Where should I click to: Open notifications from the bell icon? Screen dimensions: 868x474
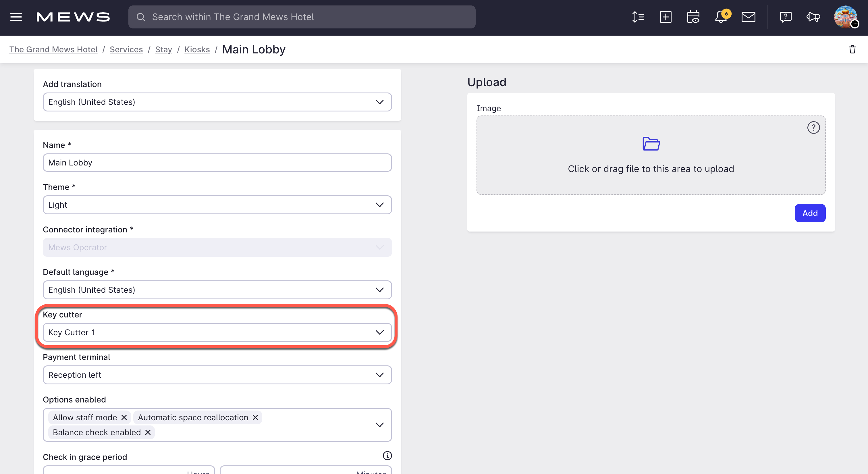(x=720, y=17)
